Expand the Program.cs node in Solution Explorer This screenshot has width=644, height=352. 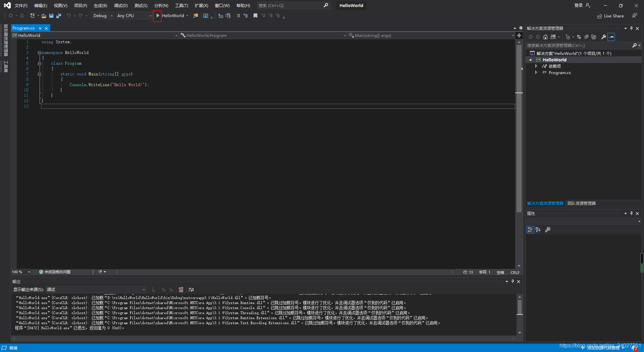[536, 72]
